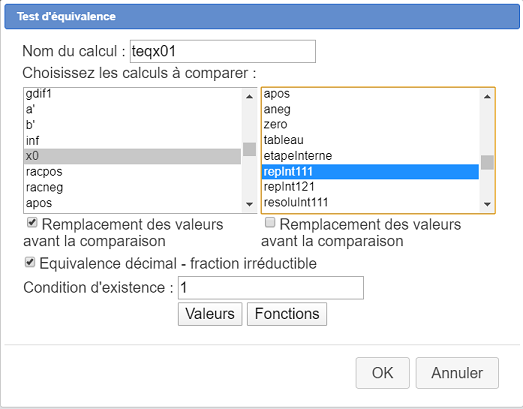Uncheck Equivalence décimal - fraction irréductible
Viewport: 523px width, 409px height.
pyautogui.click(x=30, y=262)
